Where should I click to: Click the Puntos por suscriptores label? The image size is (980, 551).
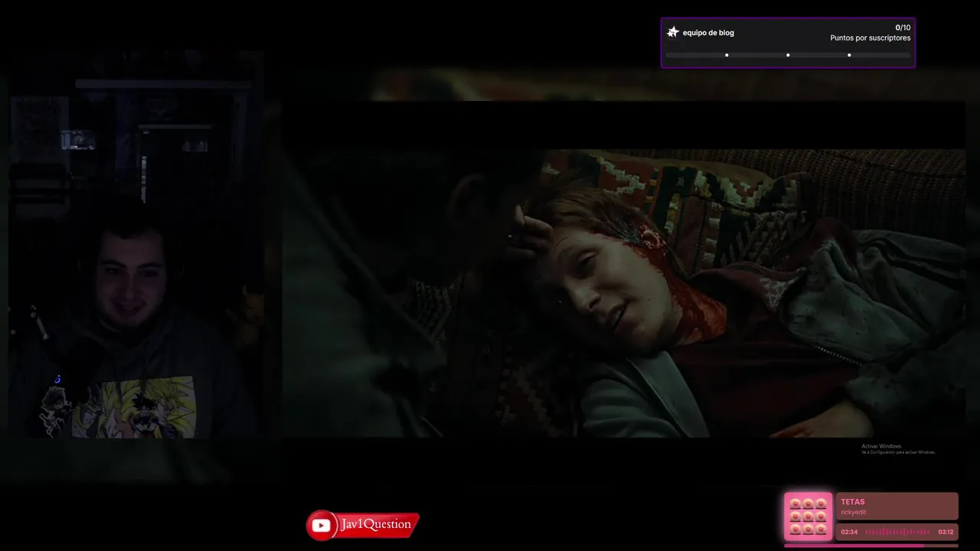click(871, 37)
